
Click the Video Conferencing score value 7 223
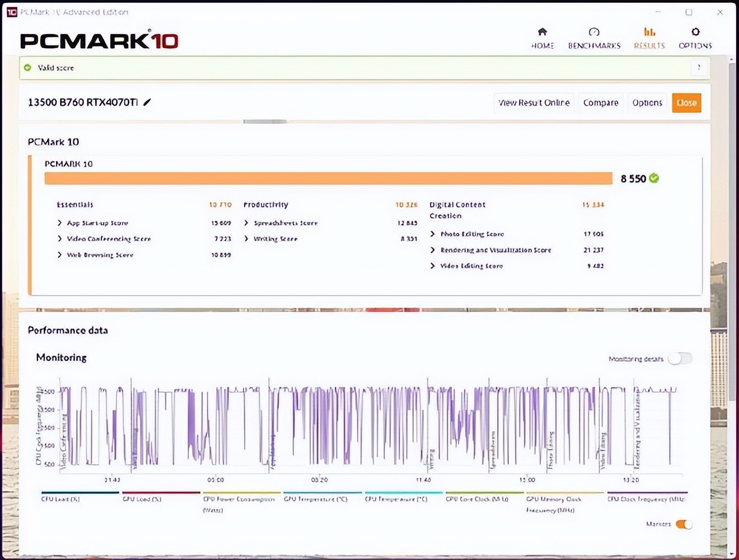pos(223,239)
